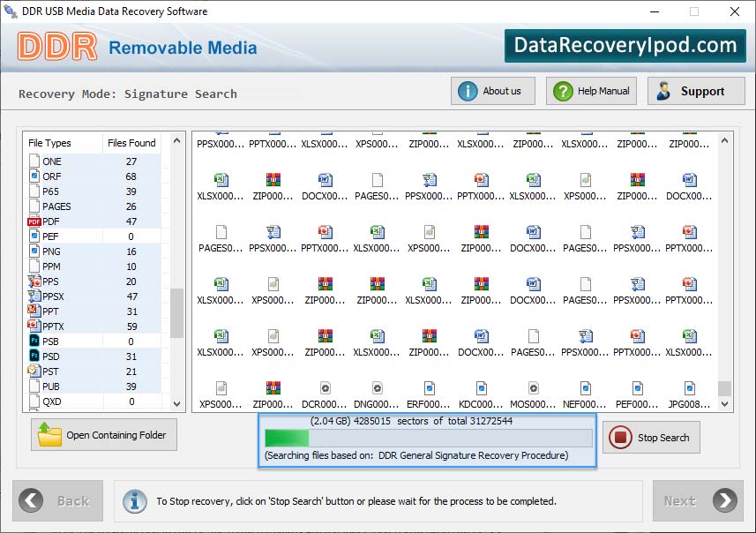Click the down arrow of the recovered files scrollbar
The image size is (756, 533).
[724, 404]
